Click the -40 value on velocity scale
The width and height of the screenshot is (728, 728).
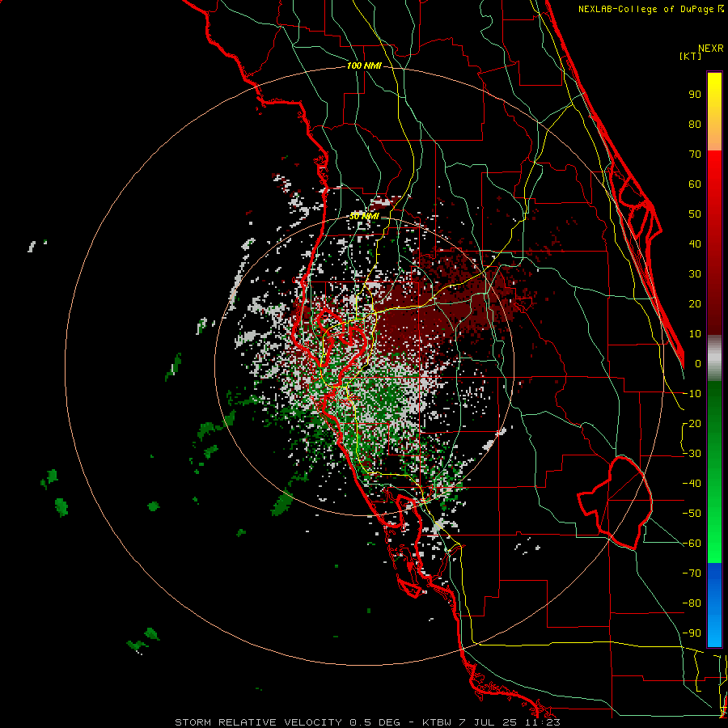click(692, 484)
